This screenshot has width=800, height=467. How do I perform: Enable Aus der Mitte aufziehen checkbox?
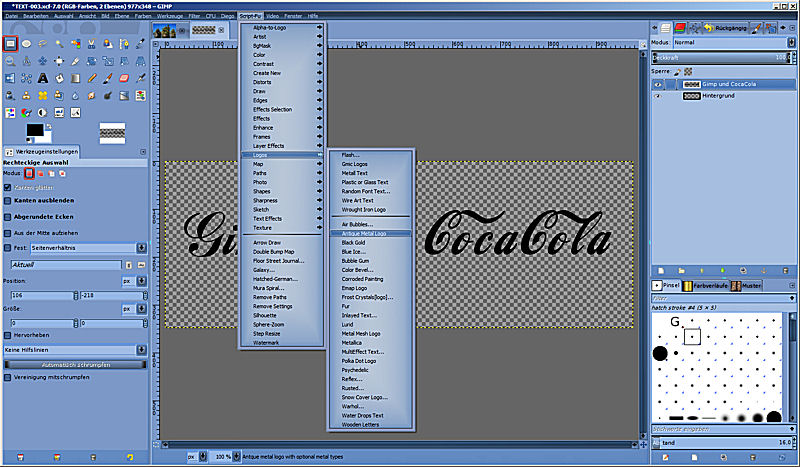pyautogui.click(x=8, y=233)
